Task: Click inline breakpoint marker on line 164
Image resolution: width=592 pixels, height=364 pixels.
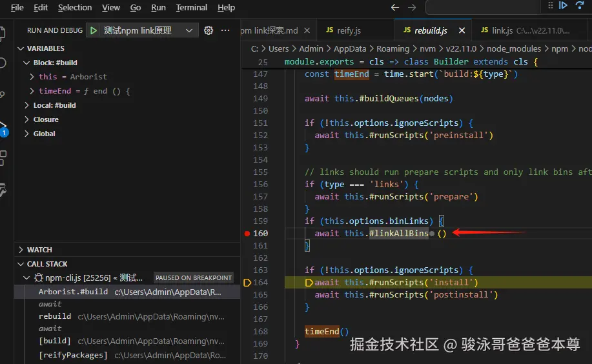Action: coord(309,283)
